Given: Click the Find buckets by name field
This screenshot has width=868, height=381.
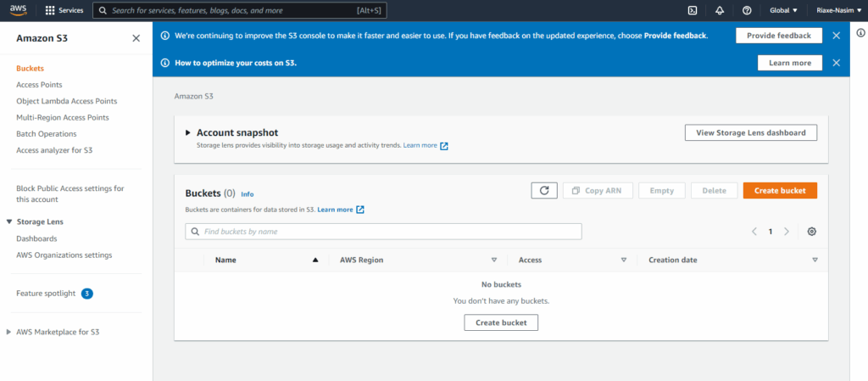Looking at the screenshot, I should point(383,232).
